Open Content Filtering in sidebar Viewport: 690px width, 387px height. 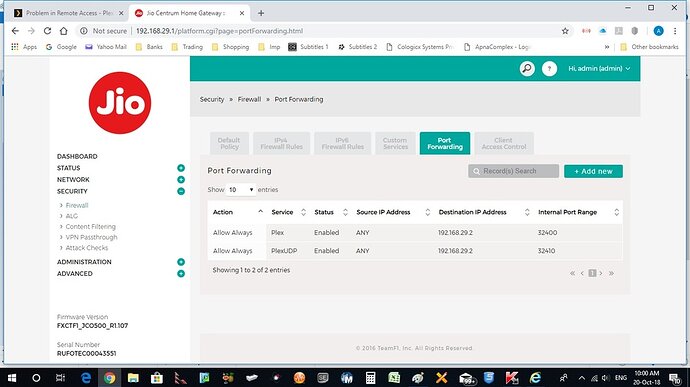pos(90,226)
